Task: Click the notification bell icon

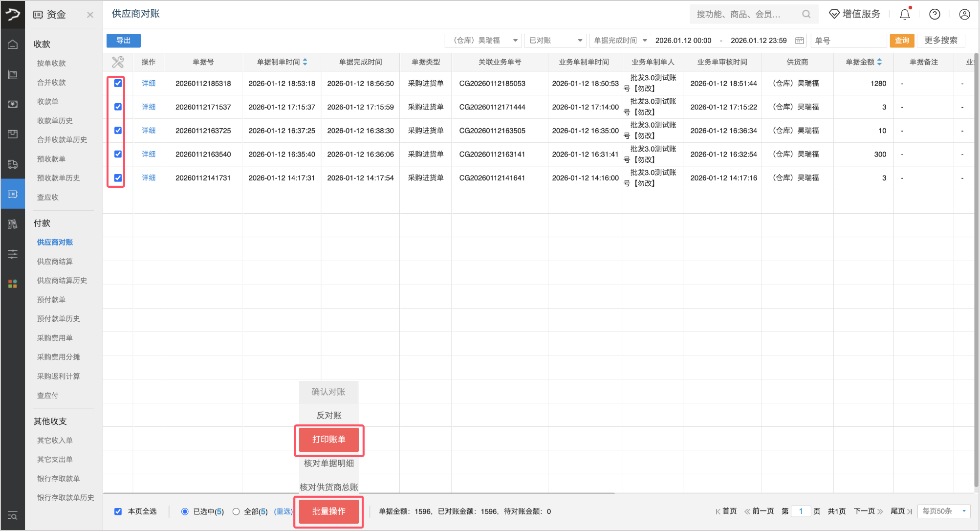Action: [x=905, y=15]
